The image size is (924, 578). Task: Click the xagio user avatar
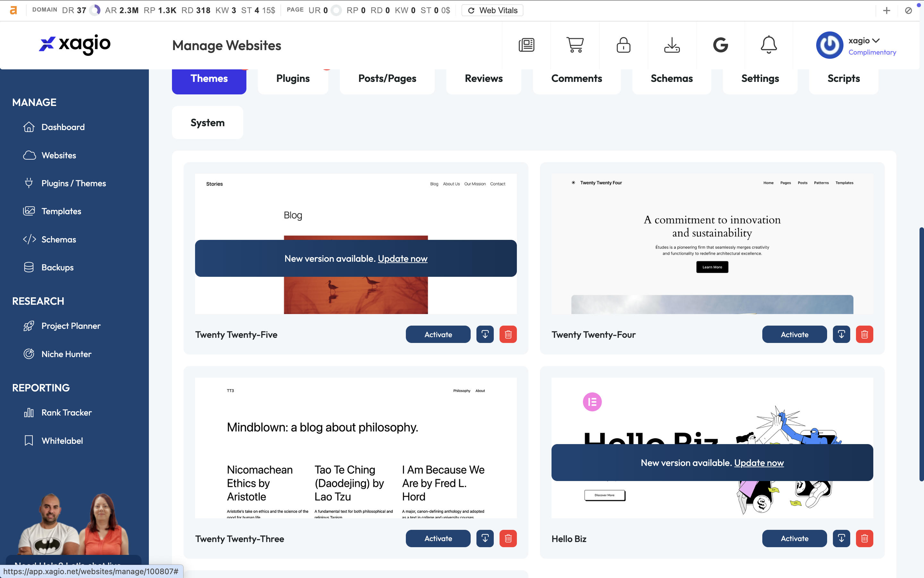[x=829, y=45]
